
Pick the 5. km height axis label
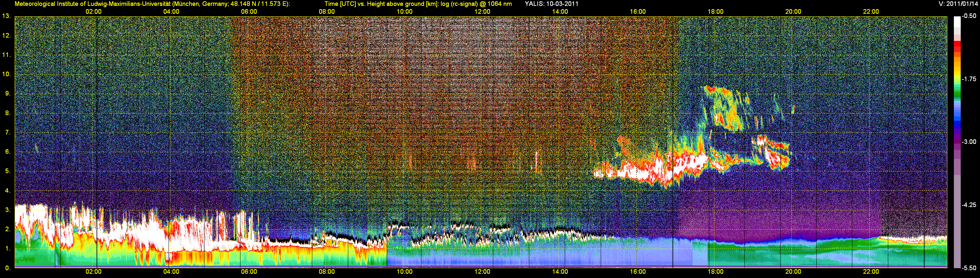pyautogui.click(x=8, y=171)
